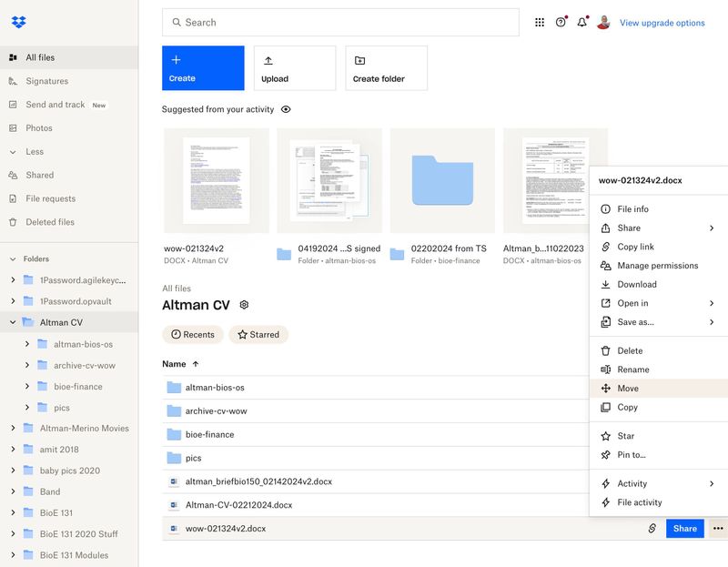Screen dimensions: 728x567
Task: Click the blue Share button
Action: click(684, 529)
